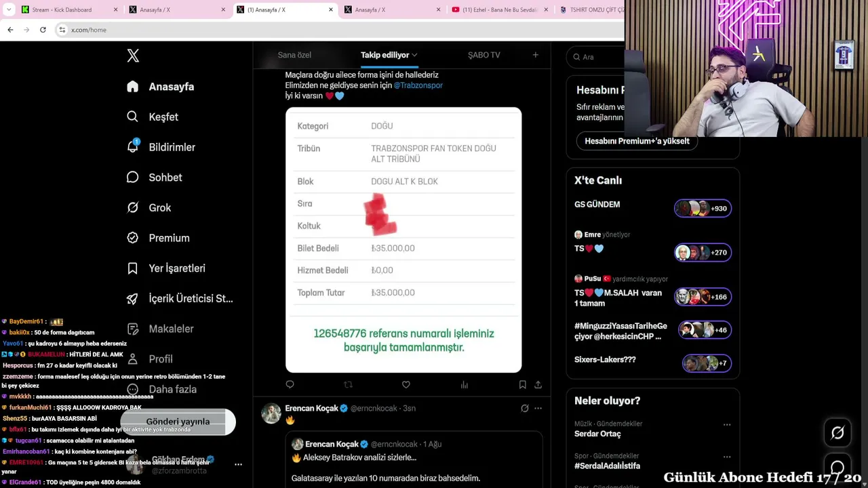The image size is (868, 488).
Task: Add a new timeline tab with plus
Action: (535, 55)
